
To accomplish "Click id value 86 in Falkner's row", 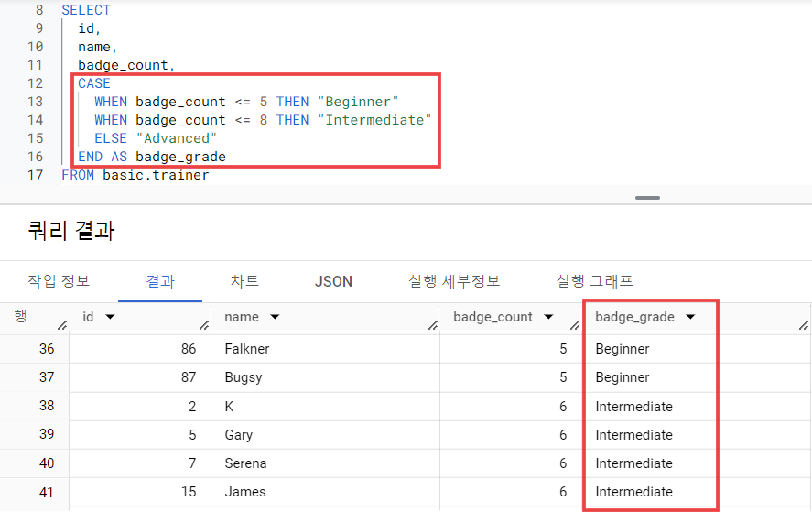I will [x=189, y=349].
